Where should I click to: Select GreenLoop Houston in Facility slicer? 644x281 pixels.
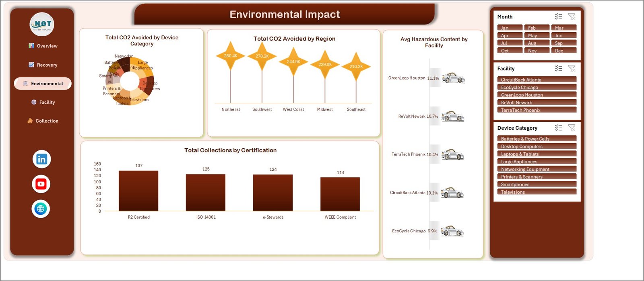[x=537, y=95]
